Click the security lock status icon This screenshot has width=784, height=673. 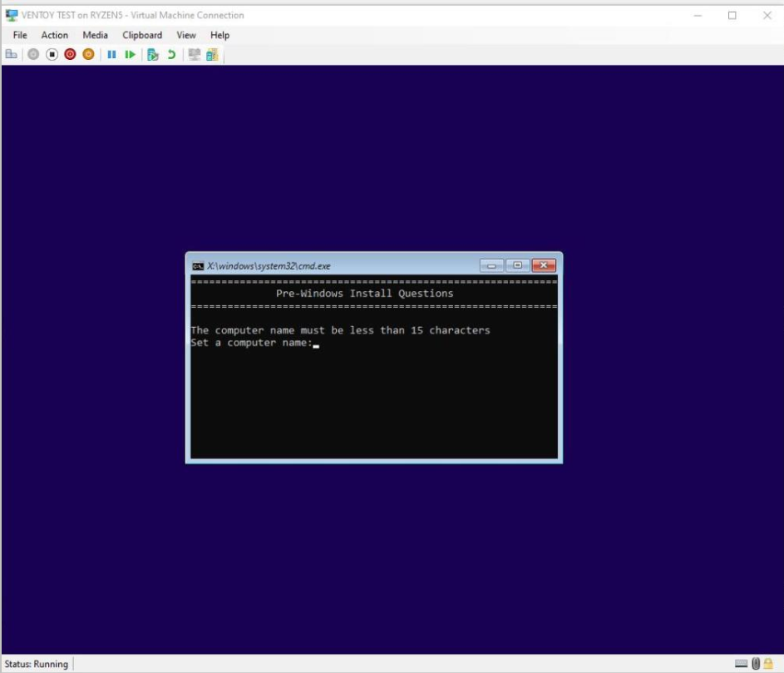[768, 663]
